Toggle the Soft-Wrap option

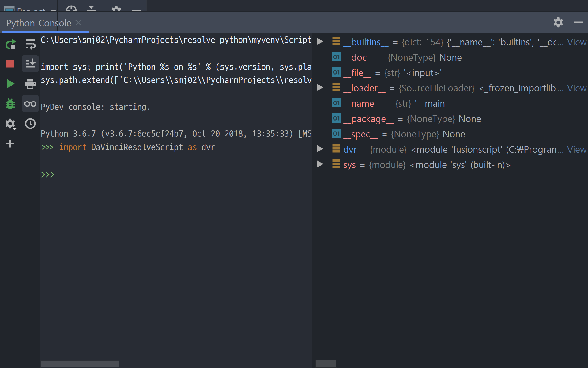(x=30, y=44)
